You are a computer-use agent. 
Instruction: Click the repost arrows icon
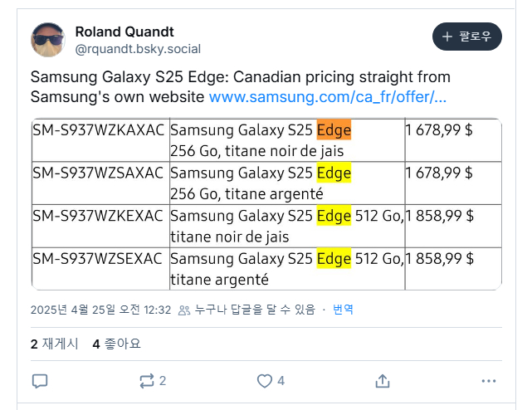pos(147,381)
